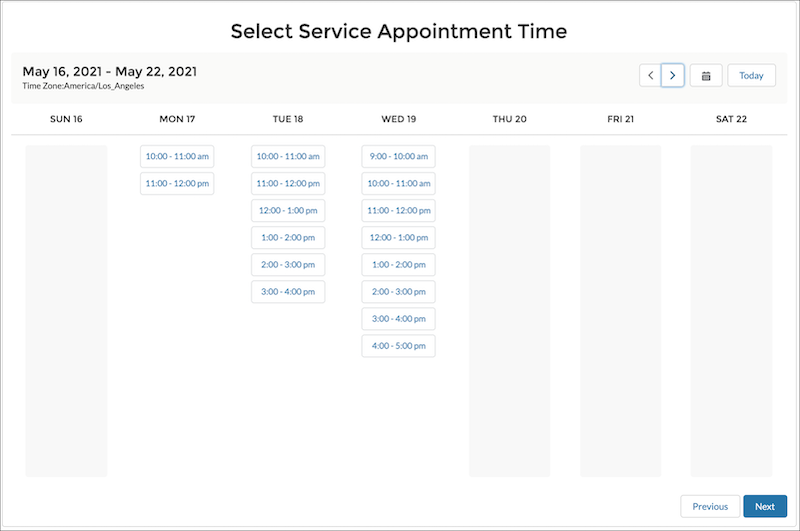Select Monday 10:00 - 11:00 am slot
The image size is (800, 531).
click(177, 157)
